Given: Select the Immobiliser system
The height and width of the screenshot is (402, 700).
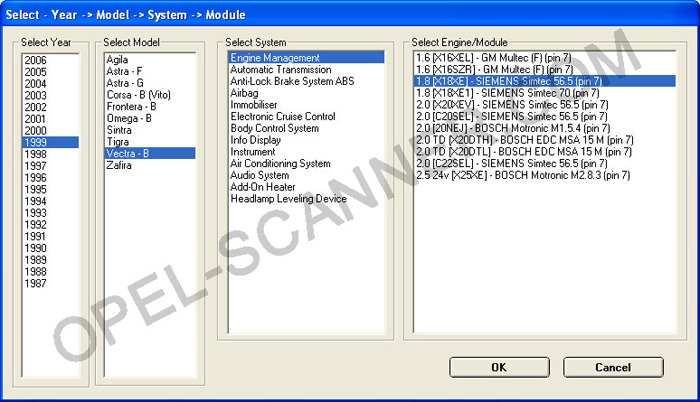Looking at the screenshot, I should coord(256,105).
